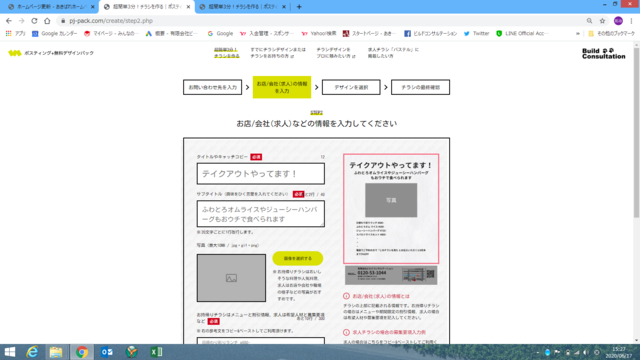The height and width of the screenshot is (360, 640).
Task: Bookmark this page with the star icon
Action: point(602,21)
